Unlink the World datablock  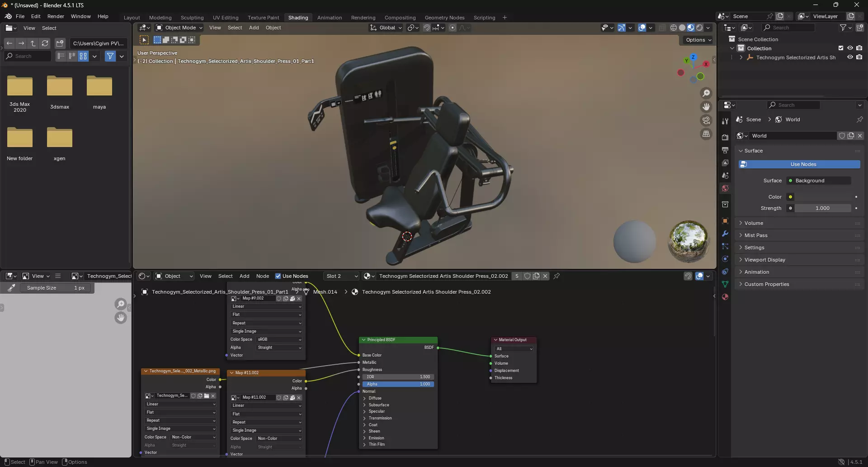[860, 136]
